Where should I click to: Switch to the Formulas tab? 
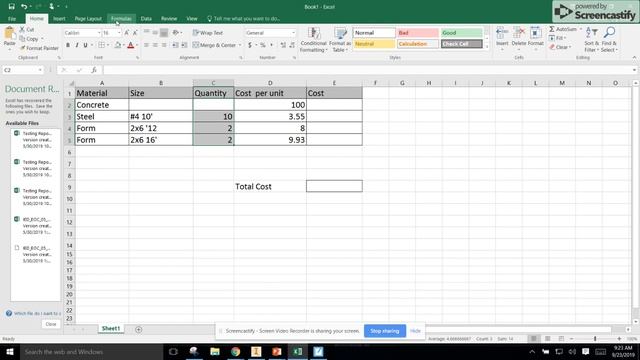tap(121, 19)
